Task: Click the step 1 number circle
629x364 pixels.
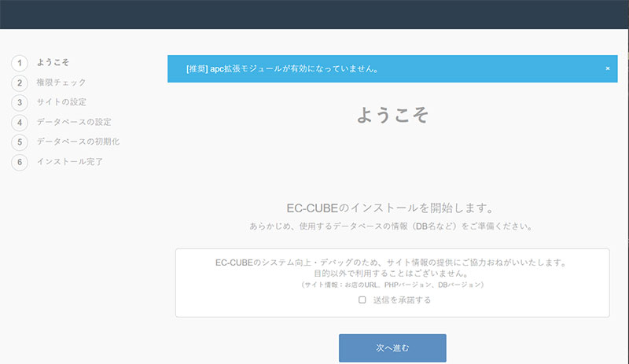Action: tap(20, 62)
